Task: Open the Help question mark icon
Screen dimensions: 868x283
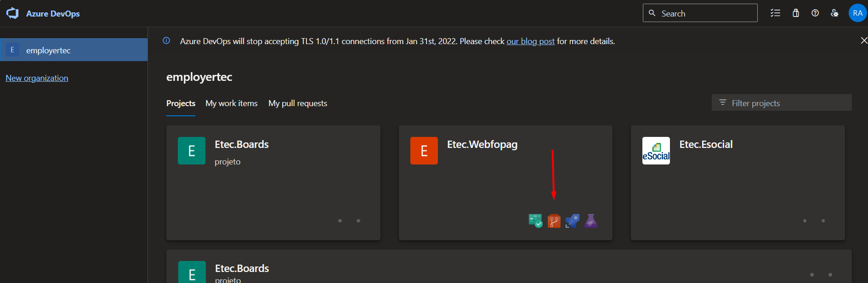Action: point(815,13)
